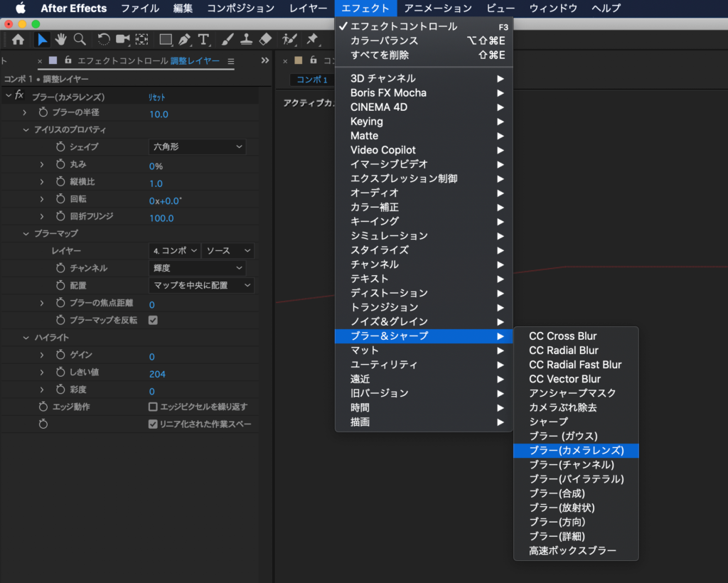
Task: Click the 縦横比 value 1.0
Action: click(156, 183)
